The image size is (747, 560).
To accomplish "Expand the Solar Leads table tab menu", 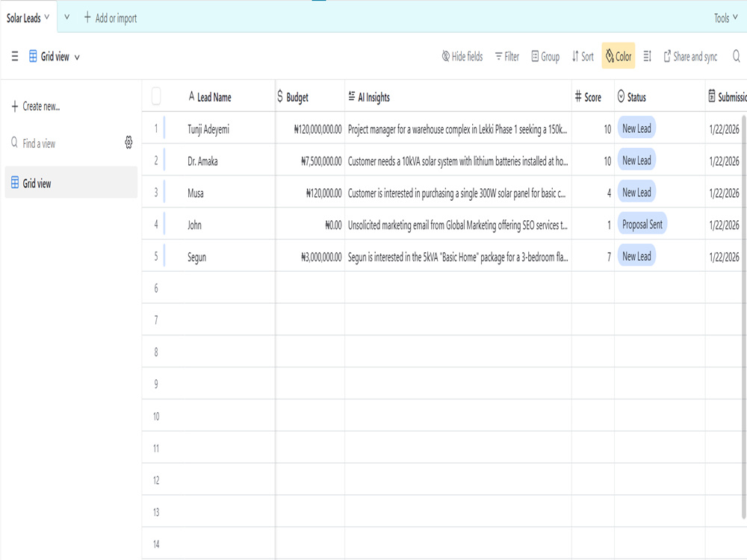I will pyautogui.click(x=46, y=17).
